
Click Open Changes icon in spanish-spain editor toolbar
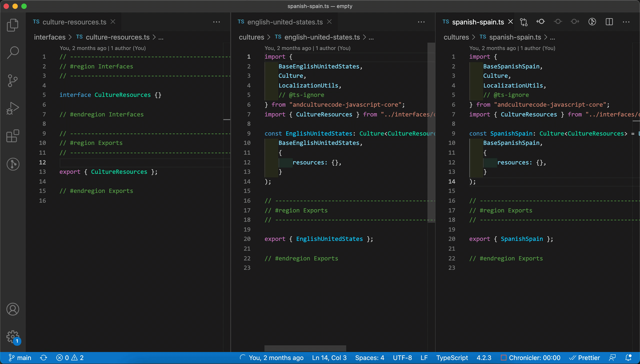[x=524, y=22]
